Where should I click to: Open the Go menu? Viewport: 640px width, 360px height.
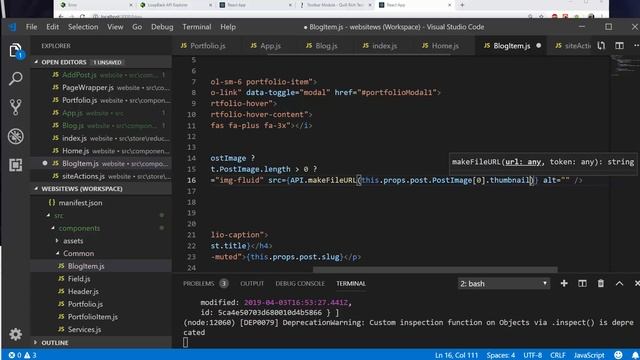(x=137, y=27)
